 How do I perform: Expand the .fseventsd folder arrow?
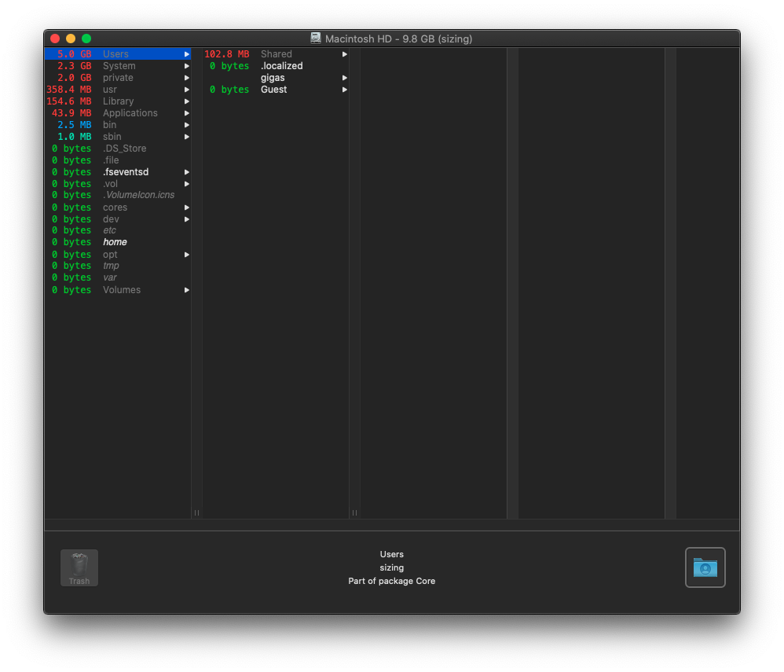click(x=186, y=172)
